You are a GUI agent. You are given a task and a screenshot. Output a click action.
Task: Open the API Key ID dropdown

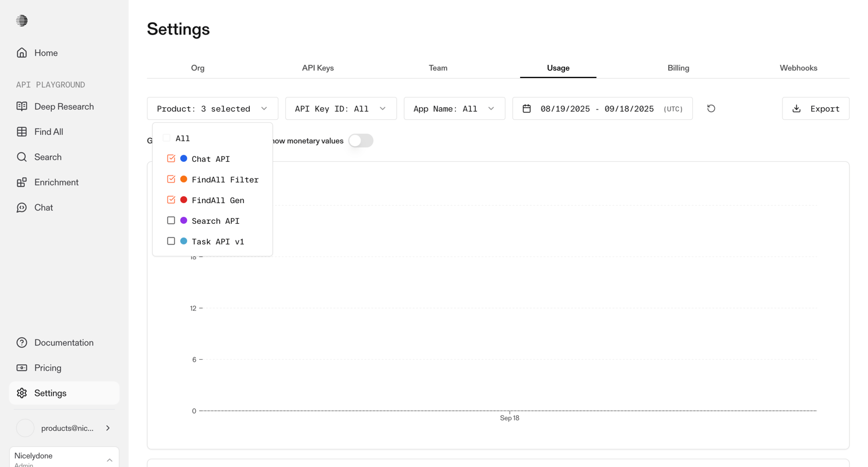pos(341,108)
